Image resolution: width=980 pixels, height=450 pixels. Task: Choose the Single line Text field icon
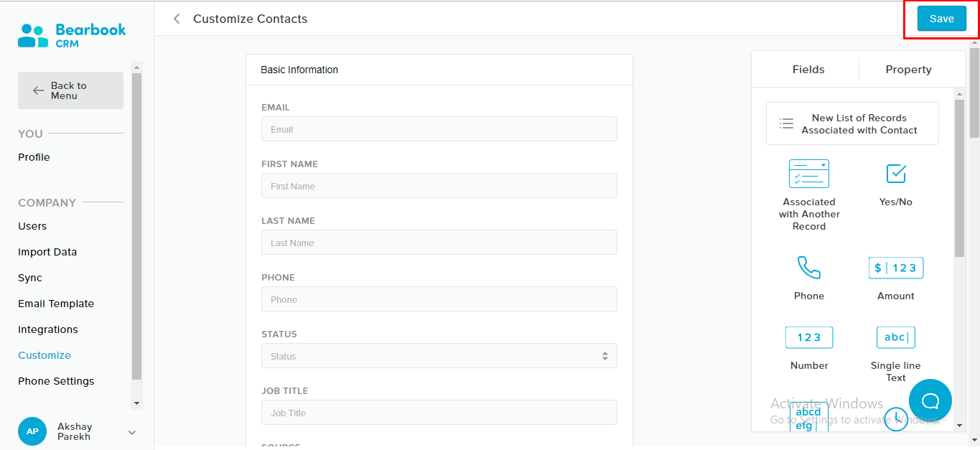(896, 337)
